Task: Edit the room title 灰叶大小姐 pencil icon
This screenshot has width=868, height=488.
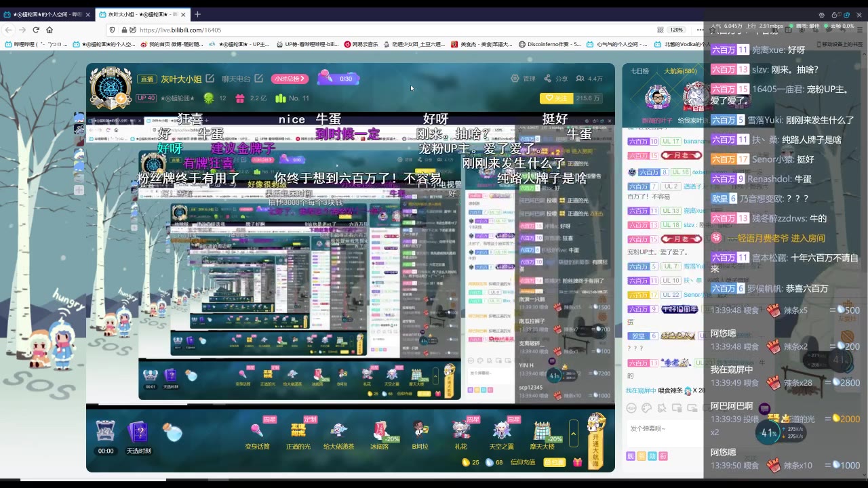Action: point(210,79)
